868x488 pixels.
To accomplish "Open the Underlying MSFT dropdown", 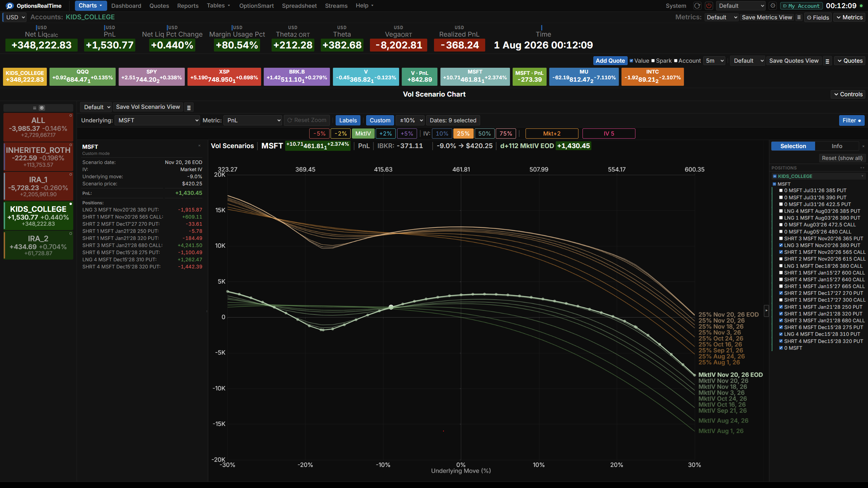I will tap(157, 120).
